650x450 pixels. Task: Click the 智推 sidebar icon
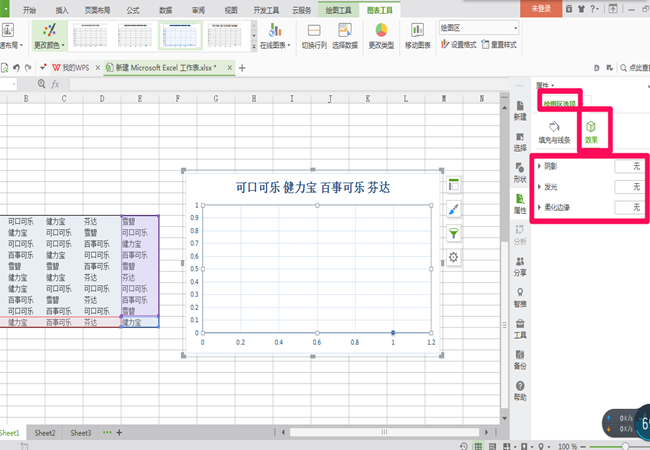point(520,298)
